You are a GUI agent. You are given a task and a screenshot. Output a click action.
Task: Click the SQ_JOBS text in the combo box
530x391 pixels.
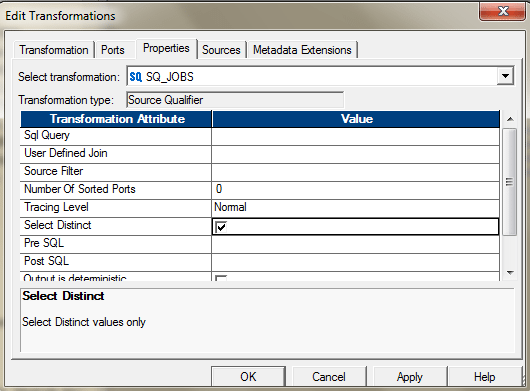170,77
